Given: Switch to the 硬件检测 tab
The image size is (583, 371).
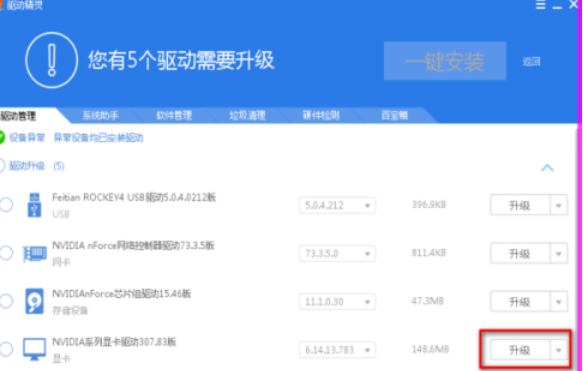Looking at the screenshot, I should pos(321,116).
